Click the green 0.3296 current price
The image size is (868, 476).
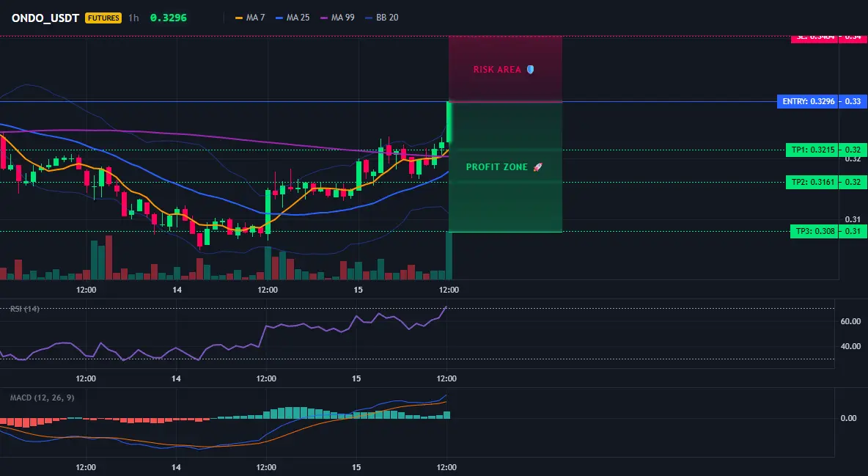point(169,18)
